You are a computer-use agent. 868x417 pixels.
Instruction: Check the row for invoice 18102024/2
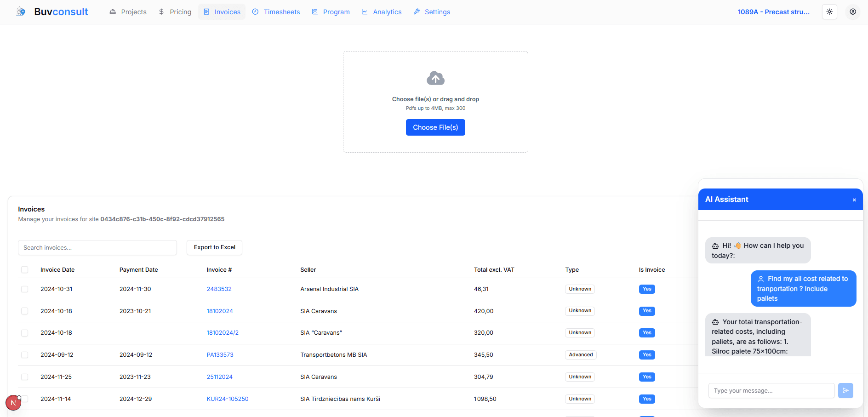25,333
